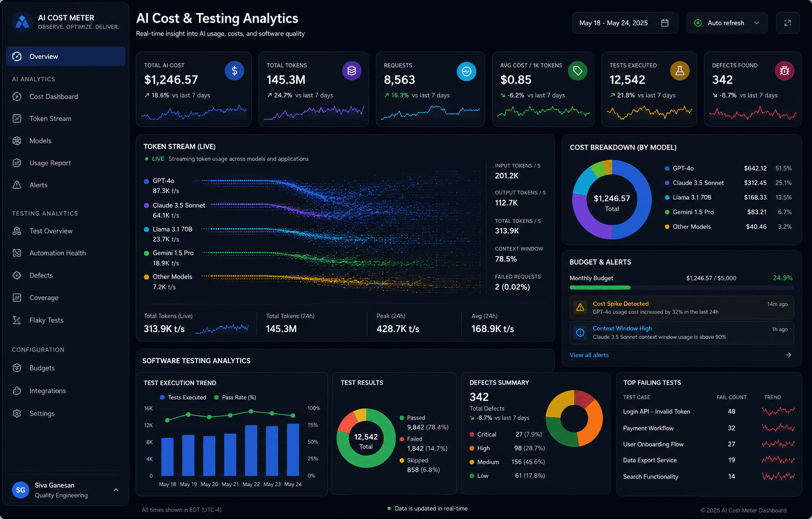
Task: Click the Search Functionality trend sparkline
Action: click(x=778, y=476)
